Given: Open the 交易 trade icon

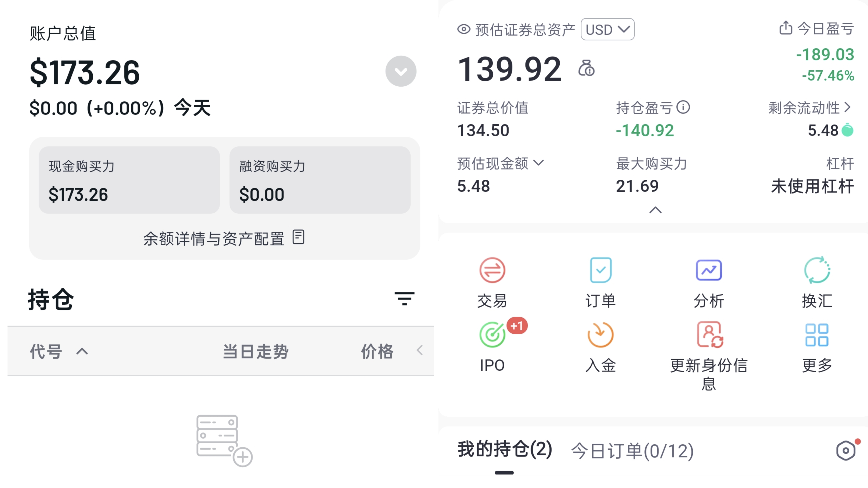Looking at the screenshot, I should 492,270.
